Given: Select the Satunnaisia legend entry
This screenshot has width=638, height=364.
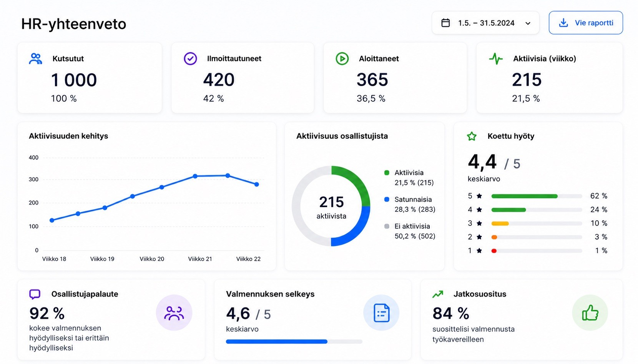Looking at the screenshot, I should (x=410, y=204).
